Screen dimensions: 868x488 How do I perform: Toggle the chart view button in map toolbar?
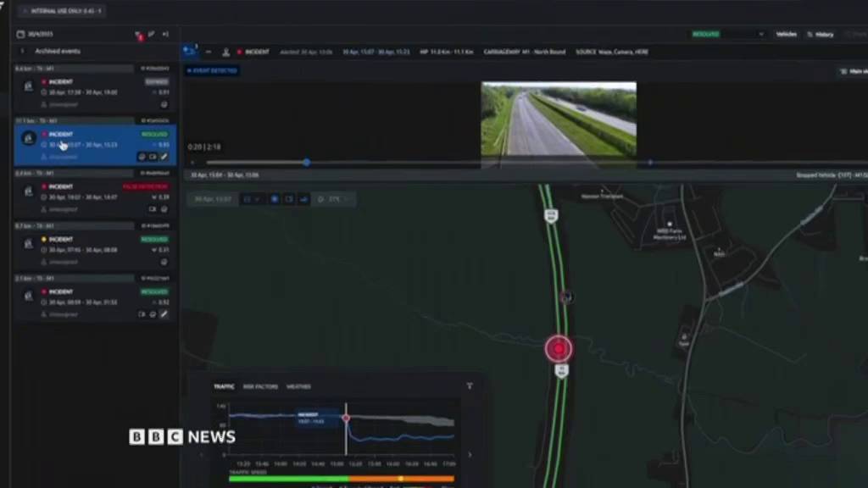click(304, 199)
